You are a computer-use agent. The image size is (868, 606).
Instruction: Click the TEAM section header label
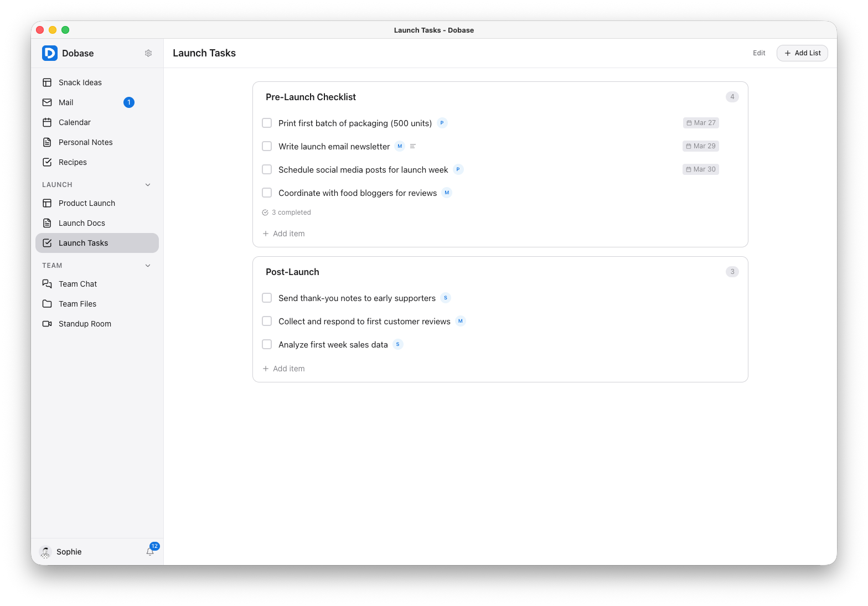click(x=52, y=266)
